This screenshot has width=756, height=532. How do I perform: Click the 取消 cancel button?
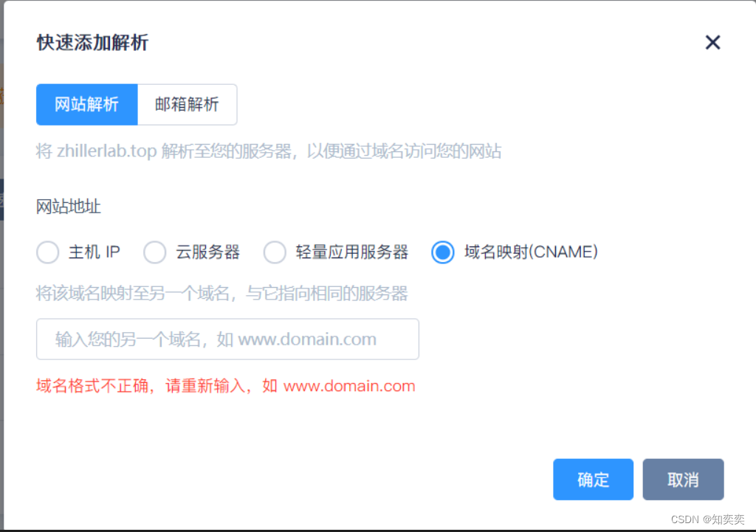tap(683, 479)
